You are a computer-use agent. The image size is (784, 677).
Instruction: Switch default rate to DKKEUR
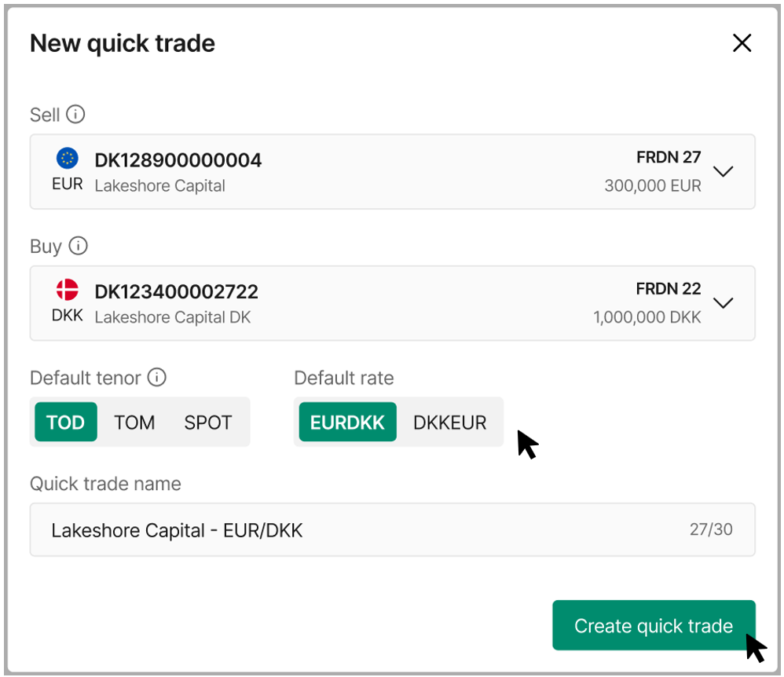click(449, 422)
